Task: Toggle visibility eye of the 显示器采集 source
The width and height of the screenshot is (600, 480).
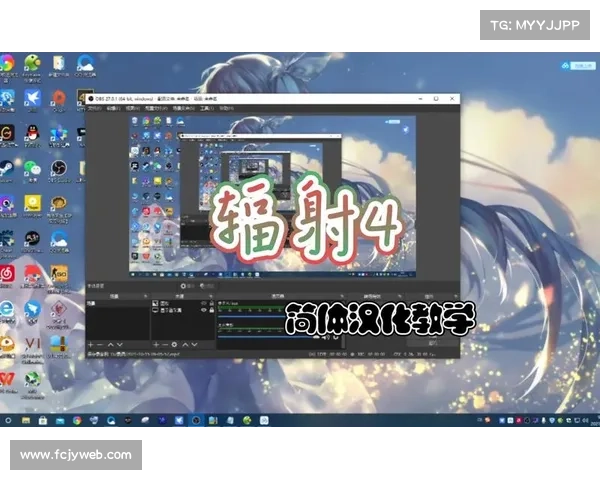Action: (x=204, y=310)
